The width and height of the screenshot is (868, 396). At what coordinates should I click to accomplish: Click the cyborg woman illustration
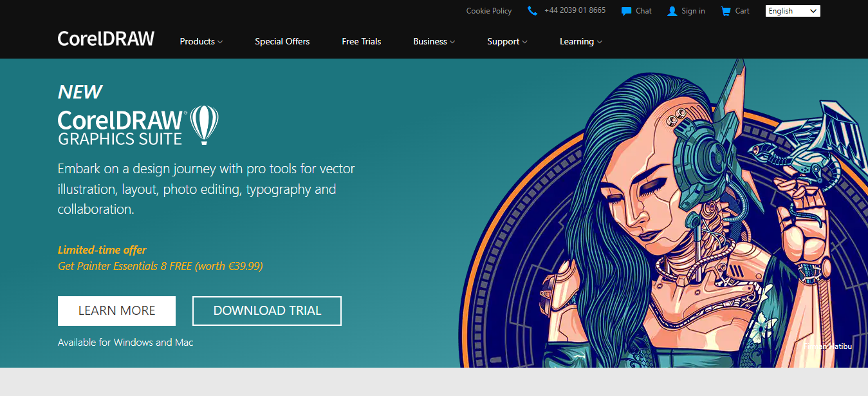tap(663, 212)
